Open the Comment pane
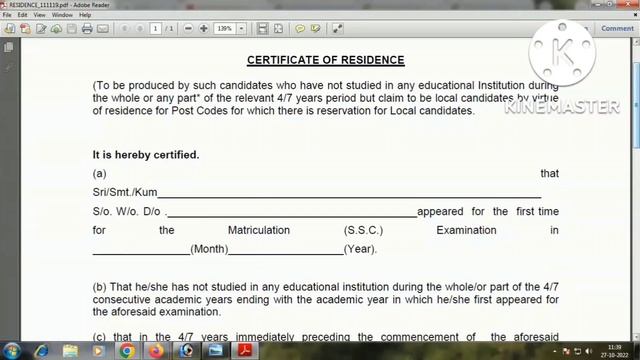Image resolution: width=640 pixels, height=360 pixels. coord(617,29)
